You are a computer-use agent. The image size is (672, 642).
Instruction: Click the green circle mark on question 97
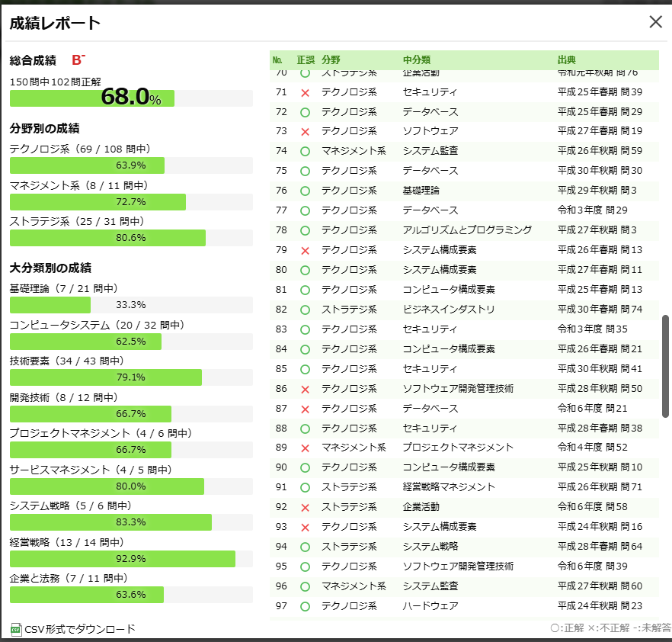(305, 606)
